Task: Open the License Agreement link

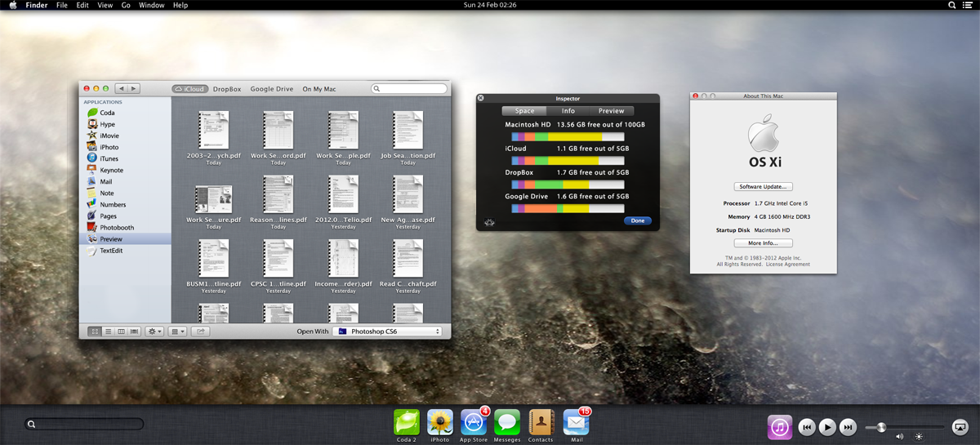Action: [788, 265]
